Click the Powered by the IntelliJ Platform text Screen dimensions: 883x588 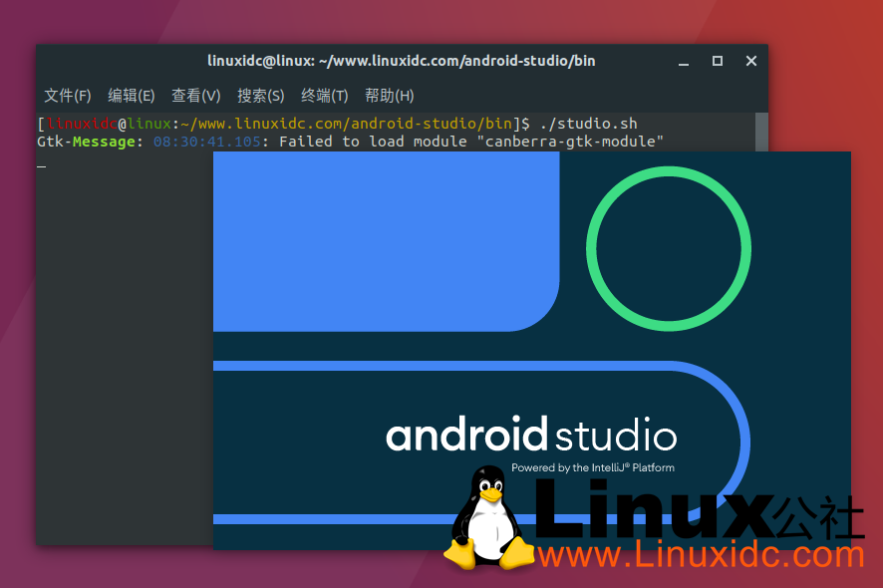click(x=592, y=467)
